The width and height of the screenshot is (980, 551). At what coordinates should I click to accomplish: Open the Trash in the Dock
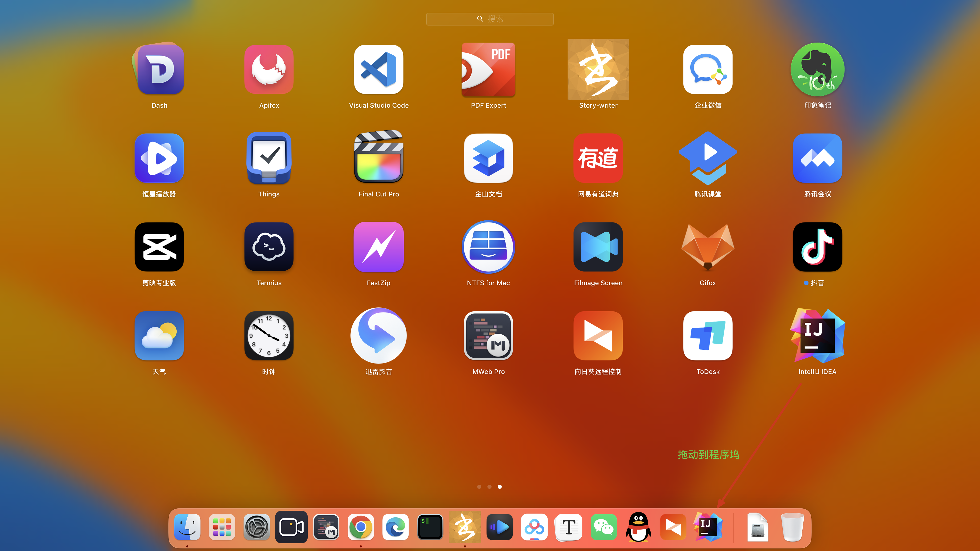point(792,527)
